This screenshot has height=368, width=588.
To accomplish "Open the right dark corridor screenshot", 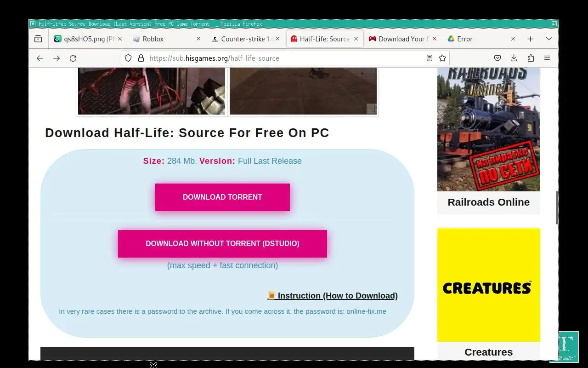I will tap(303, 91).
